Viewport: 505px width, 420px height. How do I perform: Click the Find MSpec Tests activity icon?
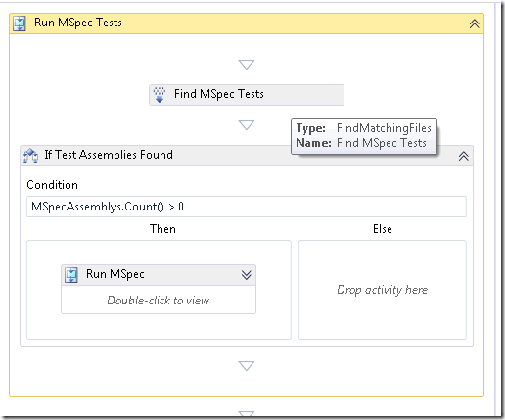[160, 95]
